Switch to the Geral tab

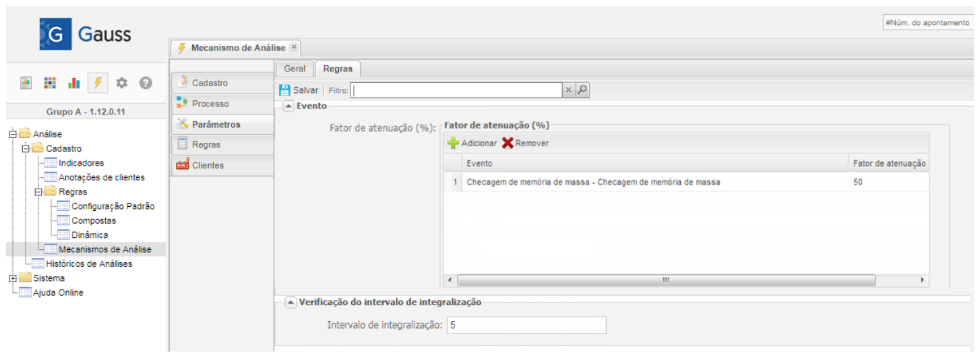tap(295, 69)
